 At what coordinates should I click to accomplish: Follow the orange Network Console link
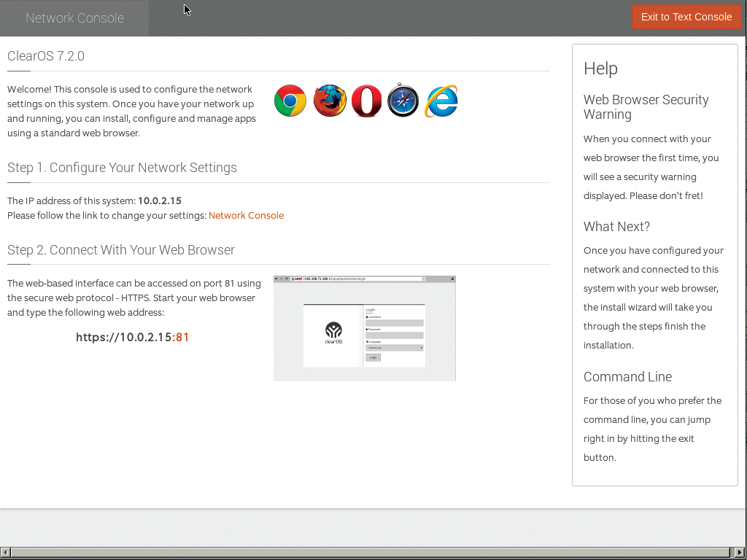(246, 216)
